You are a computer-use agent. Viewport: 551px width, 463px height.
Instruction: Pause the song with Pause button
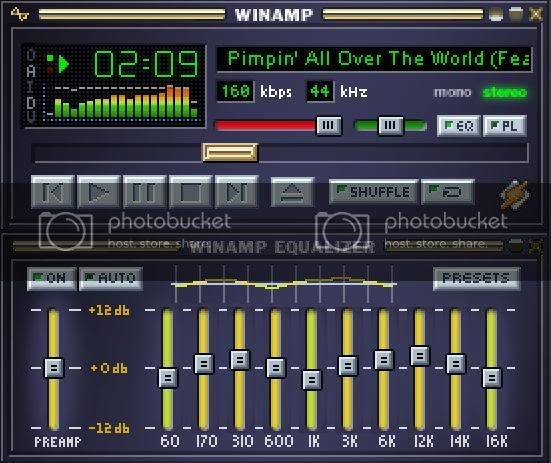(x=145, y=192)
